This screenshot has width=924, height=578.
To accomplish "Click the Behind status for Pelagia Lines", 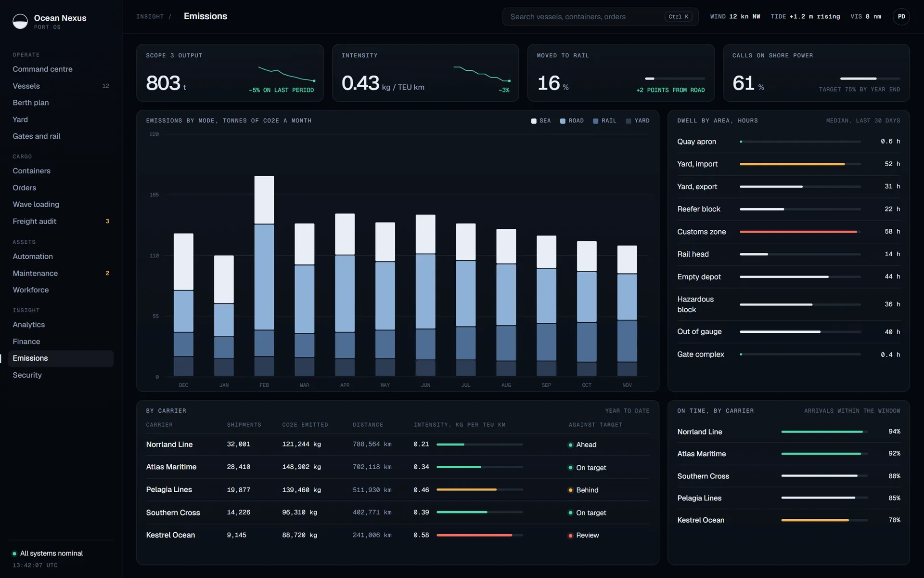I will tap(583, 490).
